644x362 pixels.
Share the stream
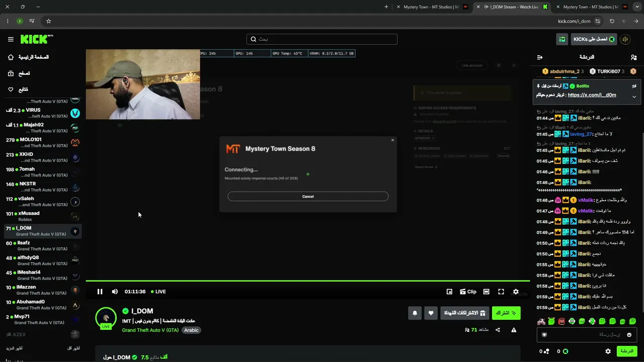(498, 330)
